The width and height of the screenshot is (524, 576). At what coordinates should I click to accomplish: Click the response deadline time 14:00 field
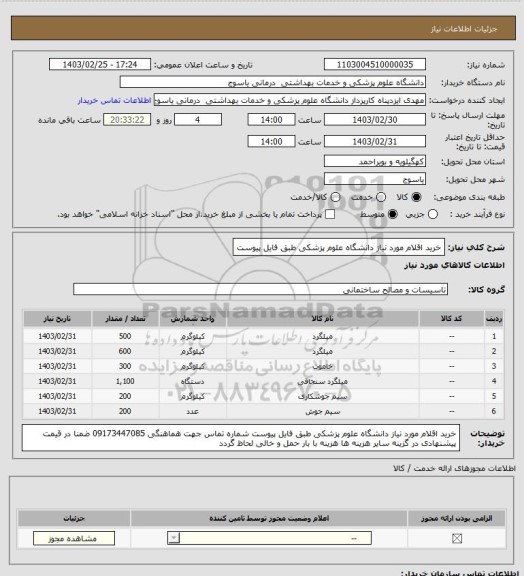click(x=272, y=120)
